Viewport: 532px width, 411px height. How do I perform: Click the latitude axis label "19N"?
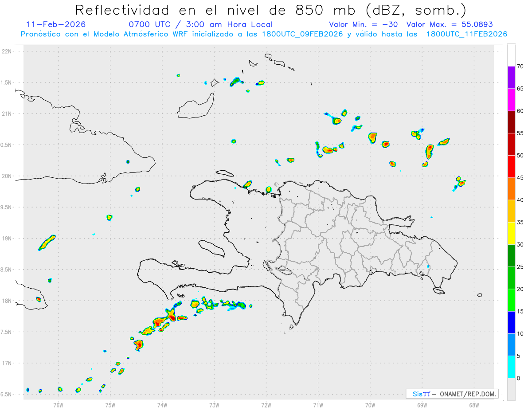point(8,239)
